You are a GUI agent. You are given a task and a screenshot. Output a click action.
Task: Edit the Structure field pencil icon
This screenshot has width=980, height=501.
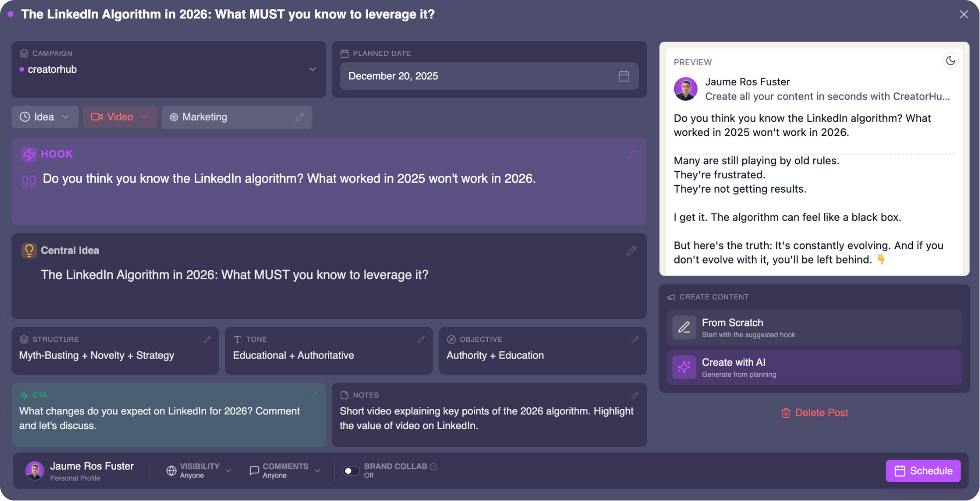(207, 340)
